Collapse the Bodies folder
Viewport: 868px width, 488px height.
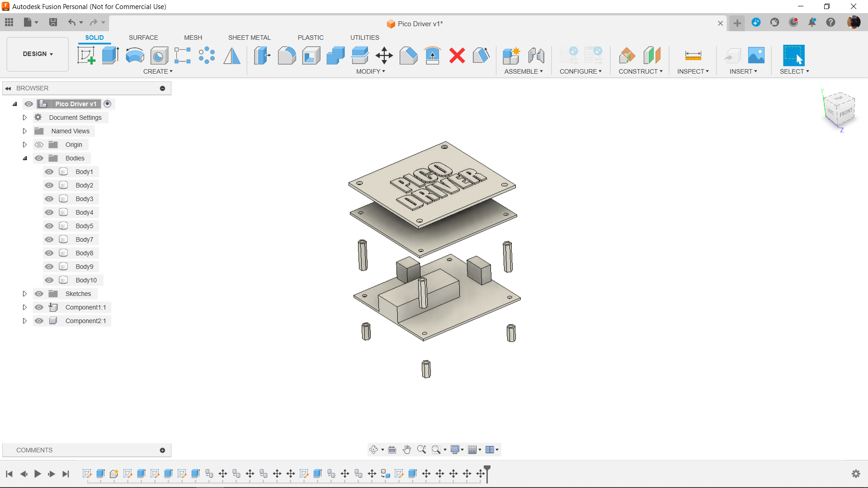pyautogui.click(x=25, y=158)
